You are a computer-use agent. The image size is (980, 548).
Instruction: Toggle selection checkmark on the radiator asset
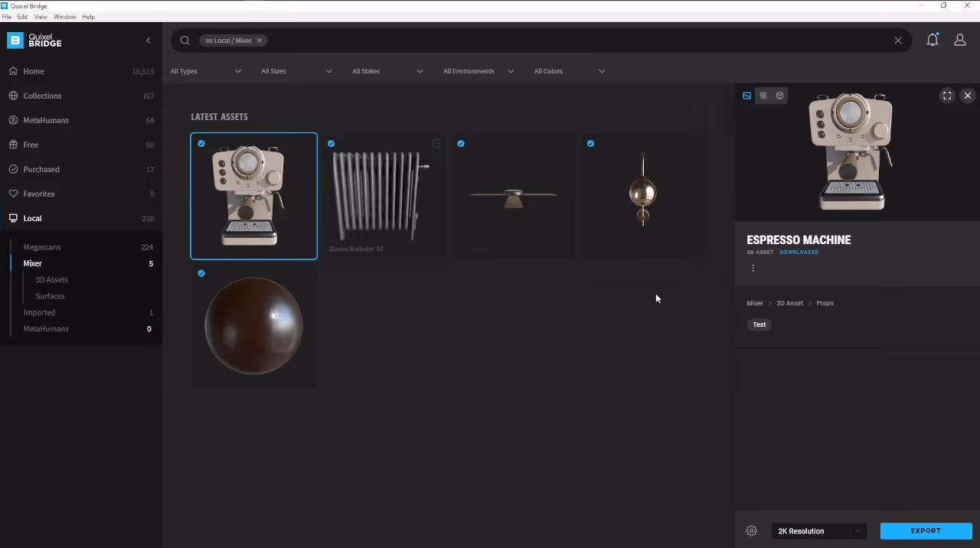331,144
